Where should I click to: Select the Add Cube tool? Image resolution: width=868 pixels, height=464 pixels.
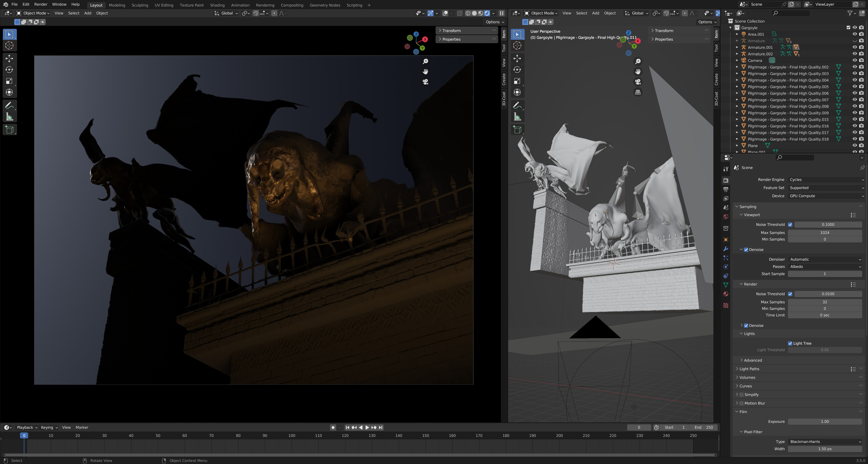tap(9, 130)
